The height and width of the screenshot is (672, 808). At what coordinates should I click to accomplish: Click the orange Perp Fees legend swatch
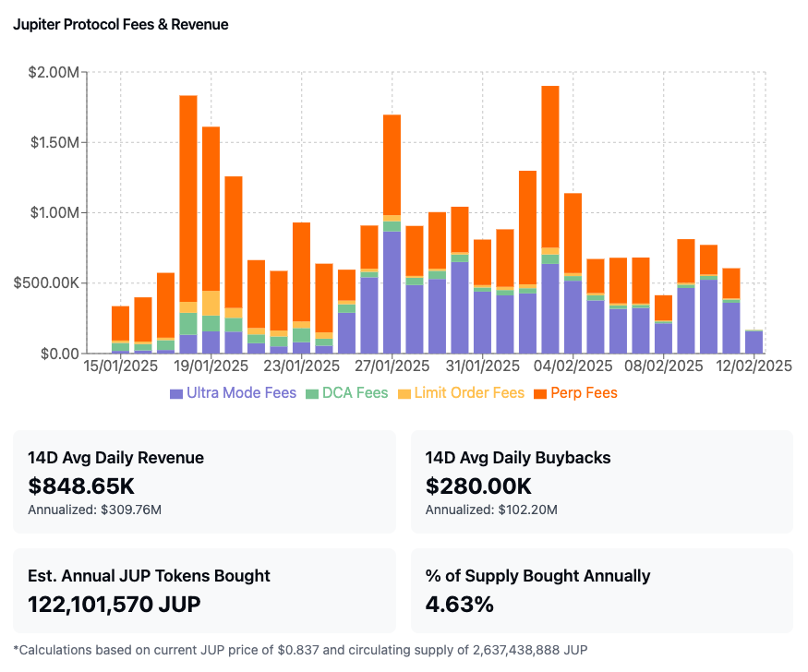click(539, 393)
